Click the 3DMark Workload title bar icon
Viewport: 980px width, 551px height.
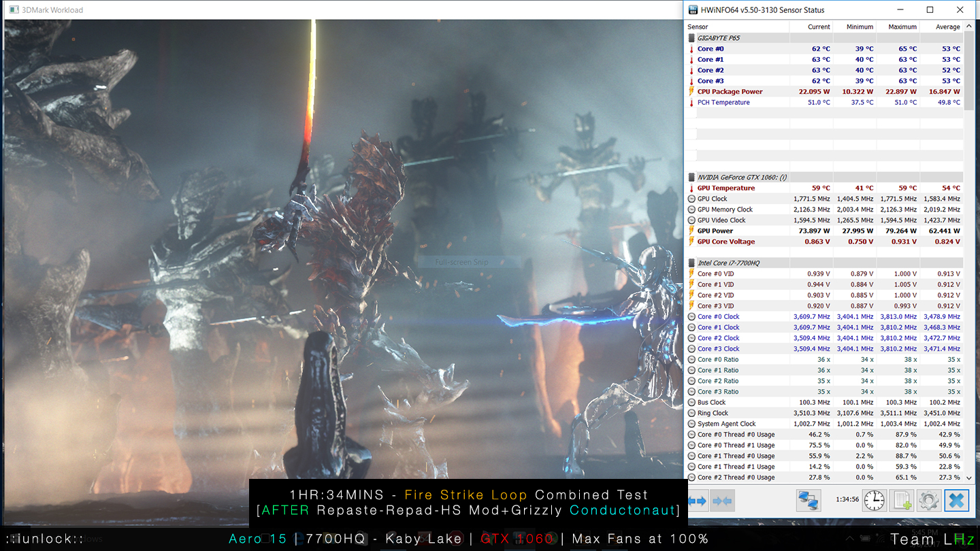point(13,10)
